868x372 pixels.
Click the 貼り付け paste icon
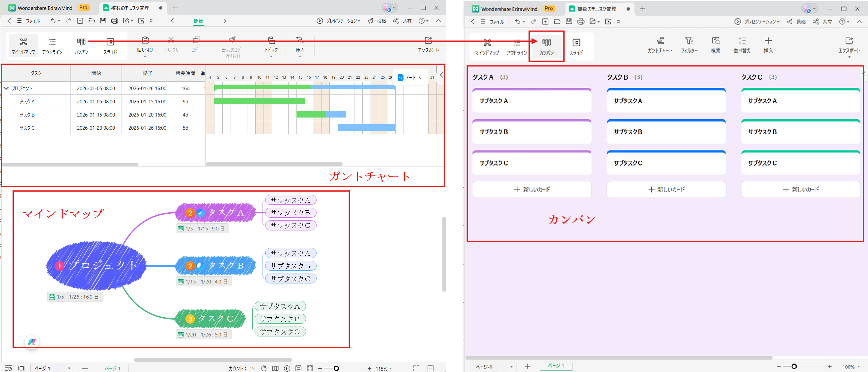(145, 46)
